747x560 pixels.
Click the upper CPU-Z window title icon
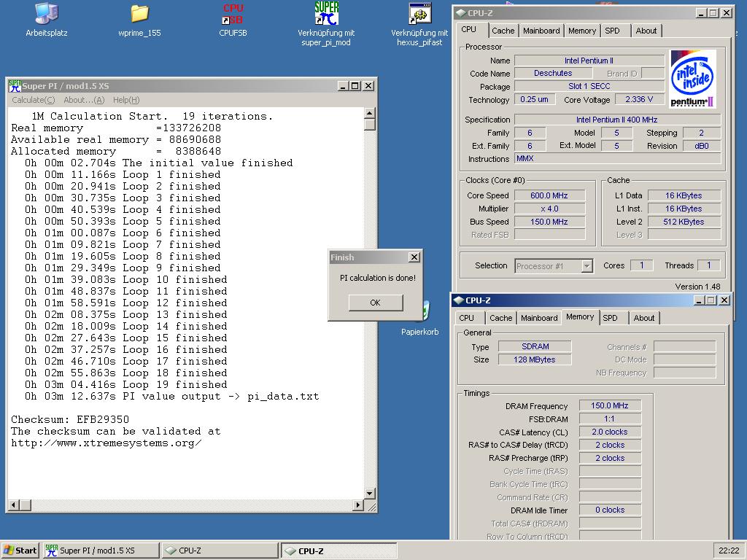(461, 13)
